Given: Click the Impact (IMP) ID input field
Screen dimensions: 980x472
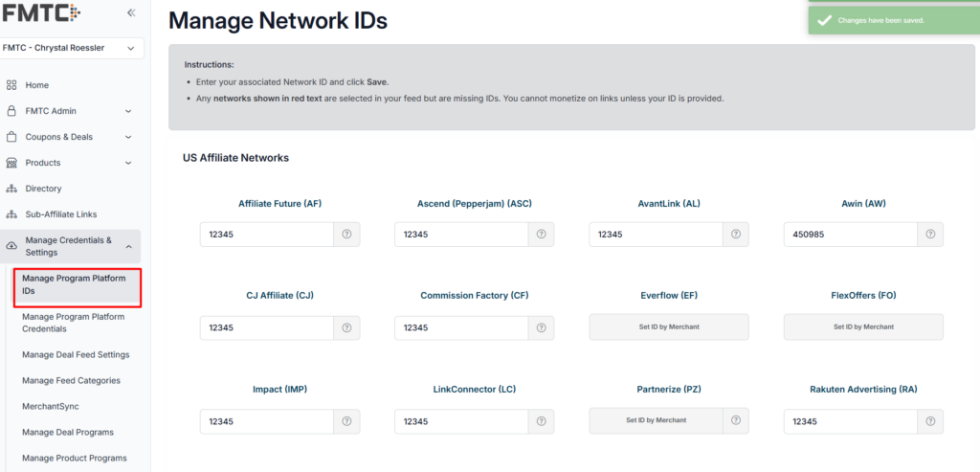Looking at the screenshot, I should (x=266, y=421).
